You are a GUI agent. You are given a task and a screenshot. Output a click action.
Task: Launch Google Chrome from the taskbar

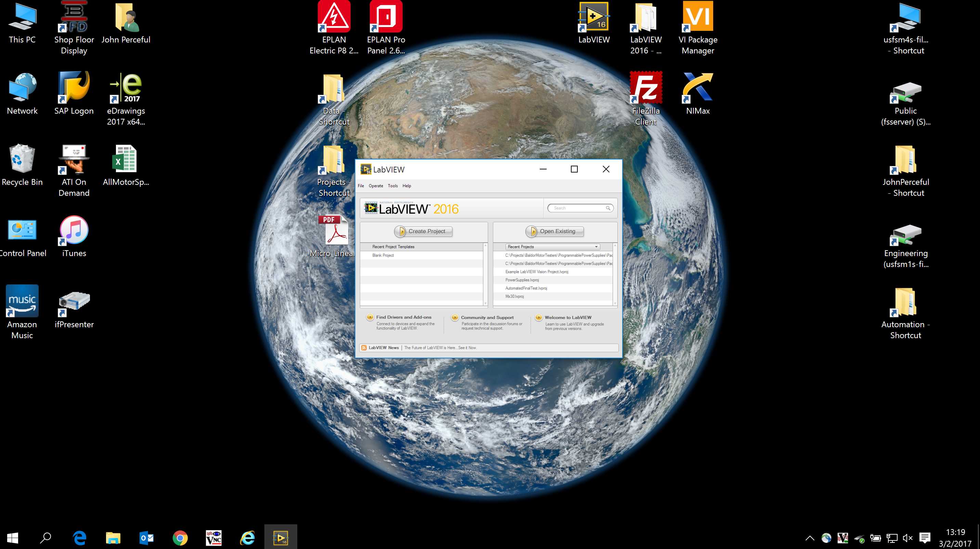[x=180, y=538]
